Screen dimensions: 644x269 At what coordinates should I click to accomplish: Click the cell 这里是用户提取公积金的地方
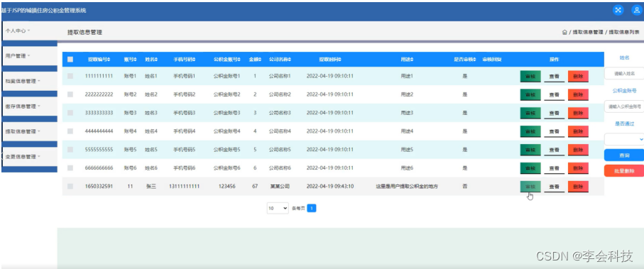coord(407,187)
